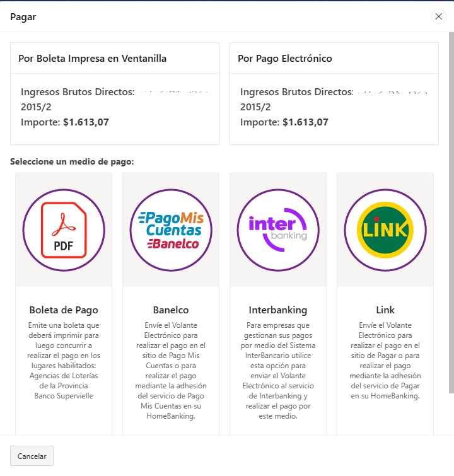
Task: Click the Por Pago Electrónico header
Action: (285, 59)
